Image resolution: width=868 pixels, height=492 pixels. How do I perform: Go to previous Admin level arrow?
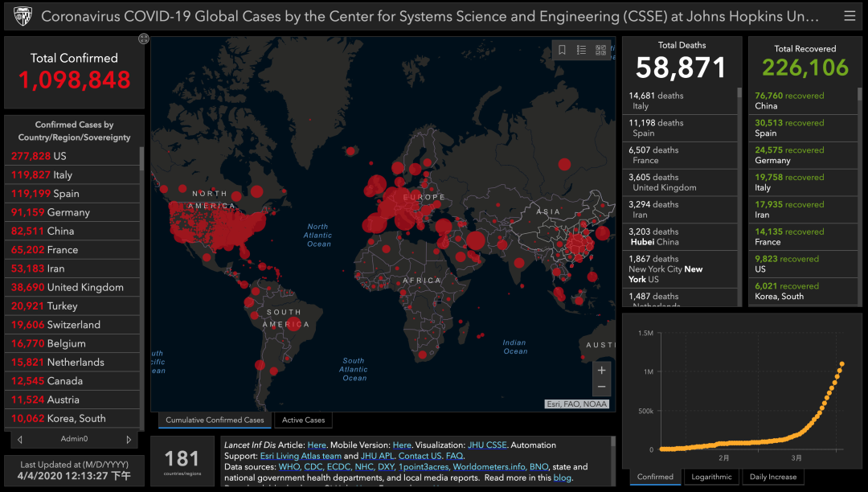[x=20, y=440]
